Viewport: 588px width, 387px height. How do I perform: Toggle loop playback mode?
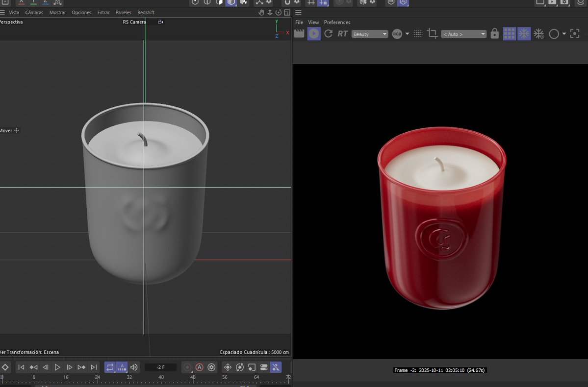(x=110, y=367)
